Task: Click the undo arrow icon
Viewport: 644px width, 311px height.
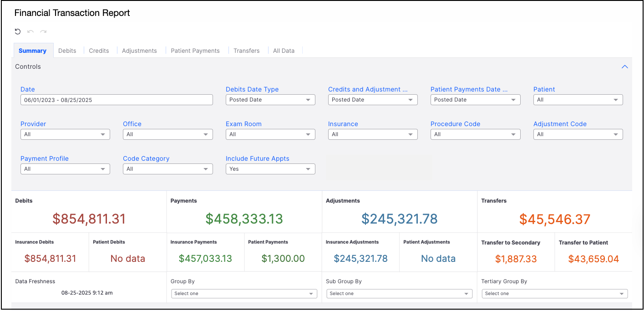Action: pos(30,31)
